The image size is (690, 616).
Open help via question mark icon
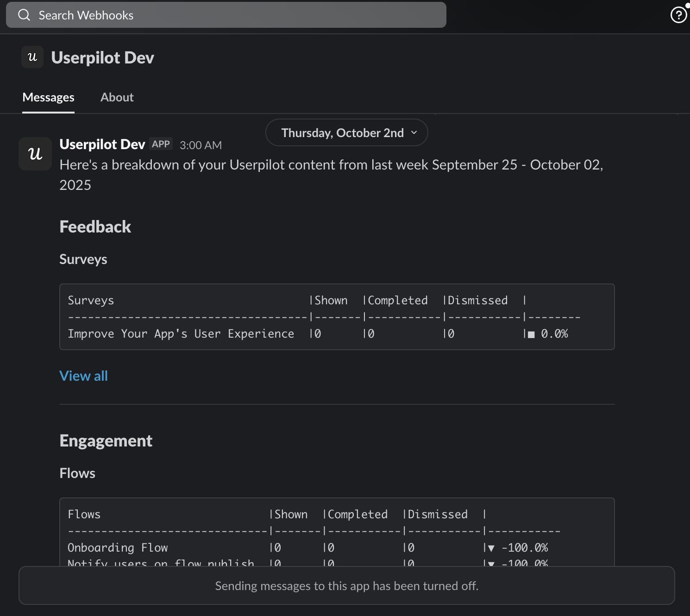coord(678,15)
